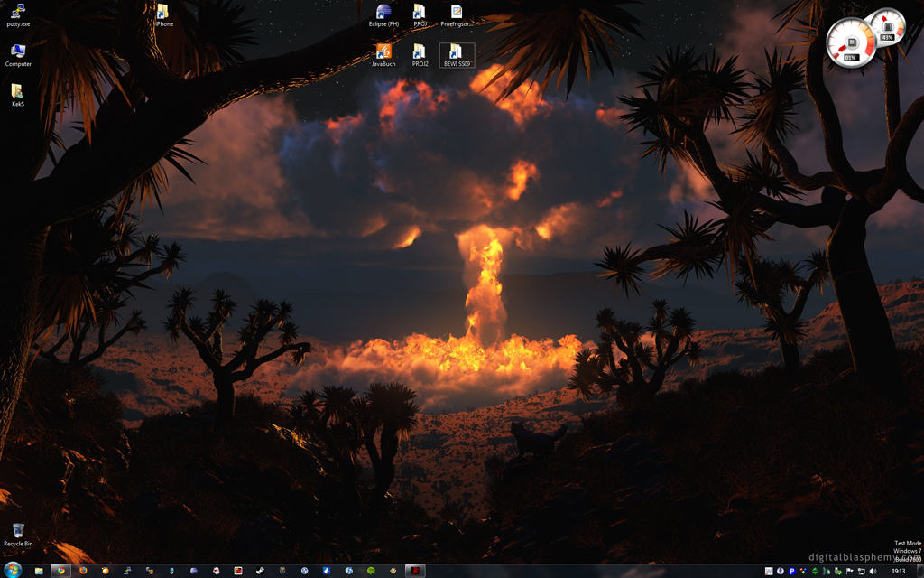The width and height of the screenshot is (924, 578).
Task: Select the Eclipse (FH) shortcut
Action: (383, 14)
